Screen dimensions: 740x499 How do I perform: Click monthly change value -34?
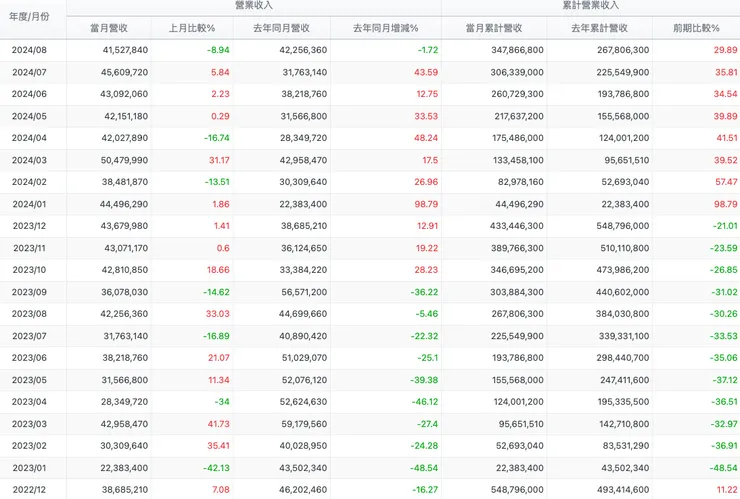[x=222, y=401]
